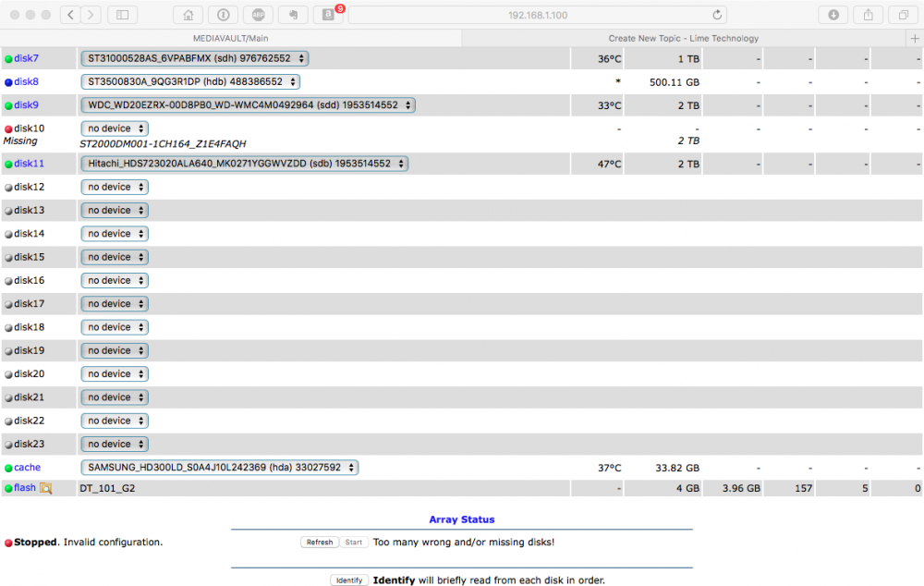Image resolution: width=924 pixels, height=586 pixels.
Task: Open disk12 no device dropdown
Action: [x=115, y=187]
